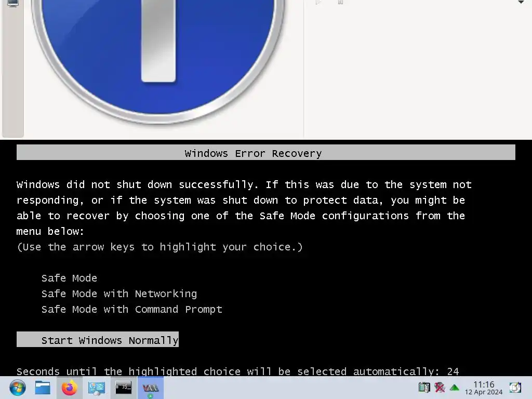This screenshot has width=532, height=399.
Task: Click the Windows Error Recovery title bar
Action: coord(265,152)
